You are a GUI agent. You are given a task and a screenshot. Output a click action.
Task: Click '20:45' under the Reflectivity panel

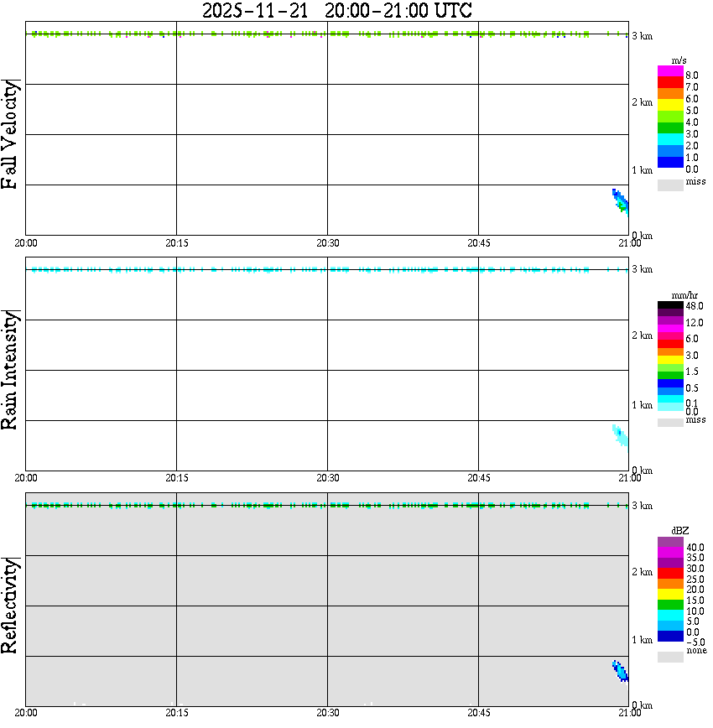(478, 713)
